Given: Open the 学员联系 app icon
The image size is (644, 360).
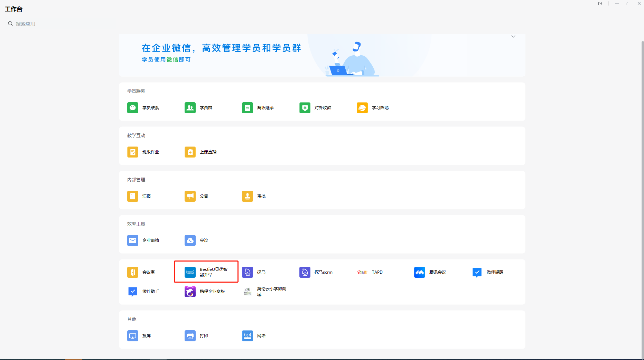Looking at the screenshot, I should point(133,108).
